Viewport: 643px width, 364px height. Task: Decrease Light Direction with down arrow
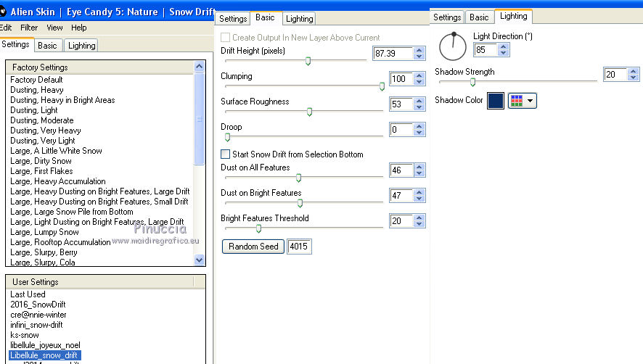[x=503, y=53]
